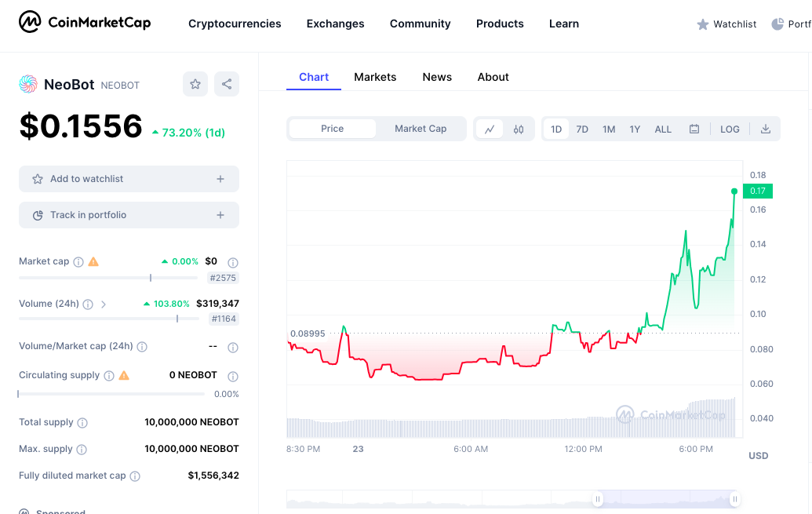
Task: Click info icon beside 0 NEOBOT value
Action: click(233, 376)
